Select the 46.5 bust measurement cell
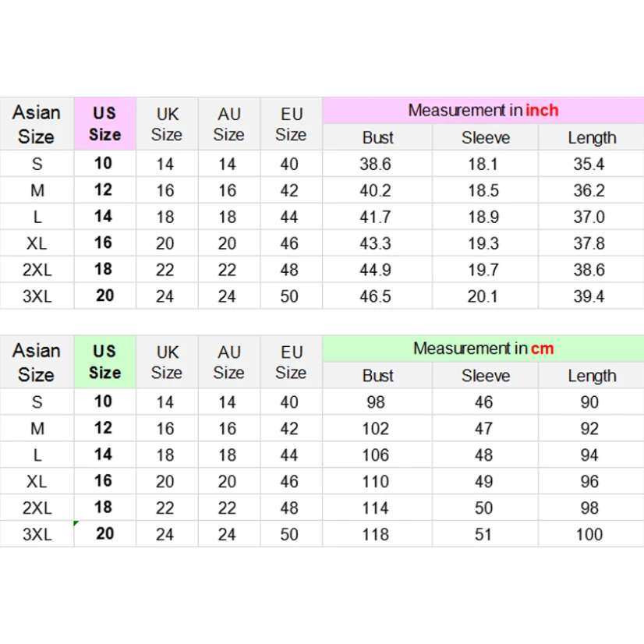This screenshot has width=644, height=644. (376, 297)
